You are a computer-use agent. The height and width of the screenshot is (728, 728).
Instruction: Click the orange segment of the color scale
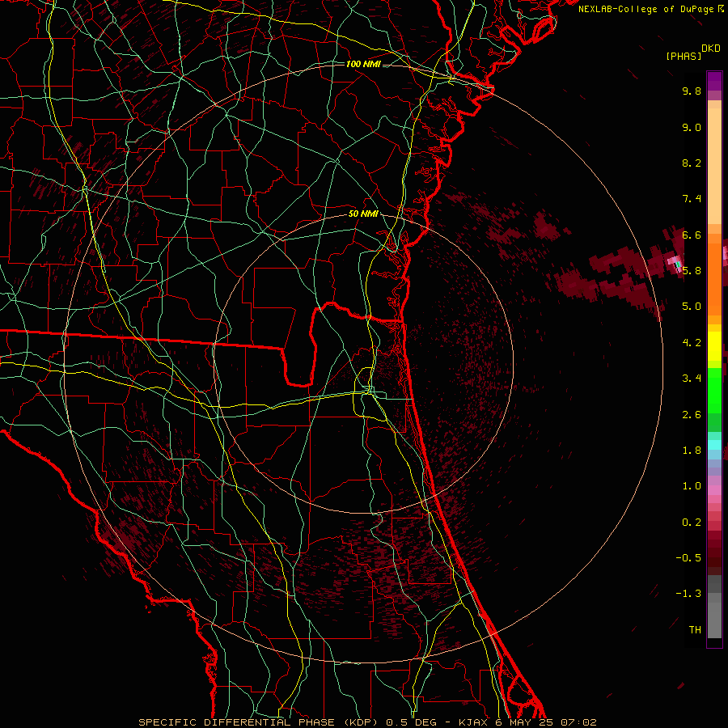pyautogui.click(x=714, y=278)
